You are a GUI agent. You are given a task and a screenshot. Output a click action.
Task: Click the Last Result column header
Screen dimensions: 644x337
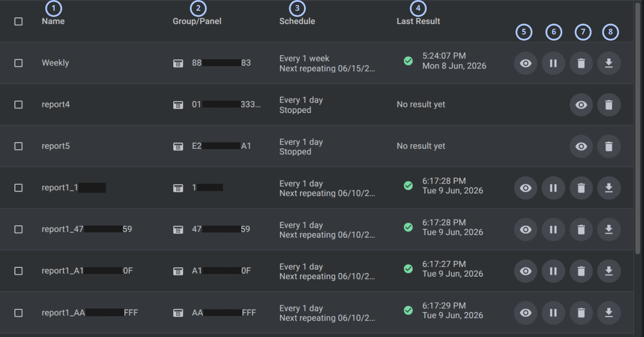[x=418, y=21]
